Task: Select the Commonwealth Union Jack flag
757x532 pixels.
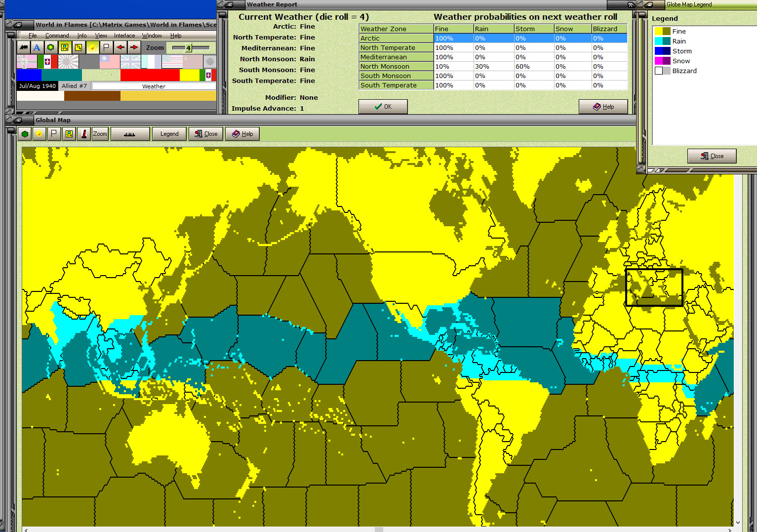Action: [130, 61]
